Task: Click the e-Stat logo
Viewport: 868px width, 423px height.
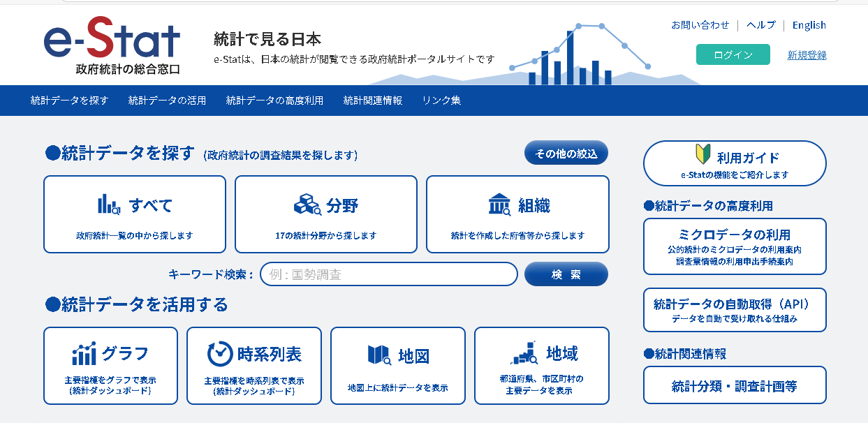Action: [x=112, y=45]
